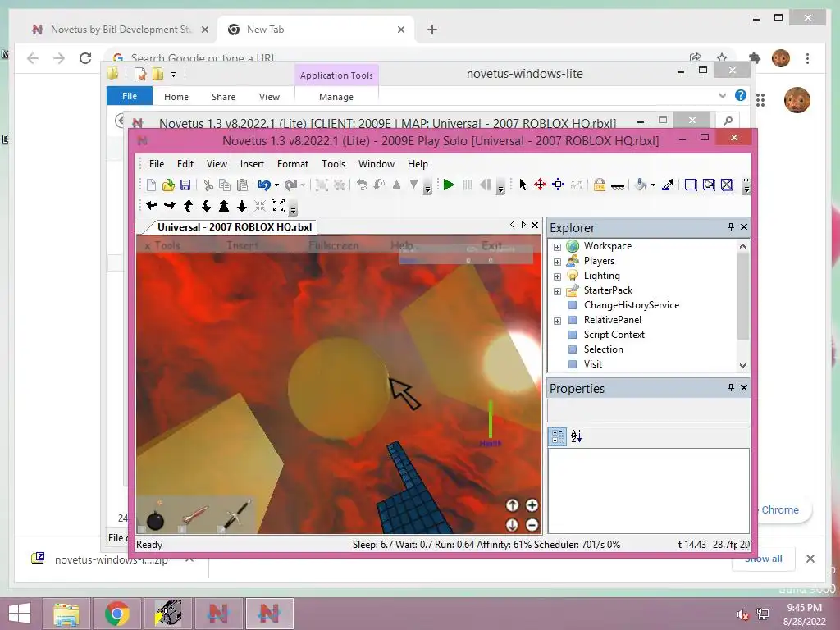Select the dropper color picker tool

(x=668, y=185)
